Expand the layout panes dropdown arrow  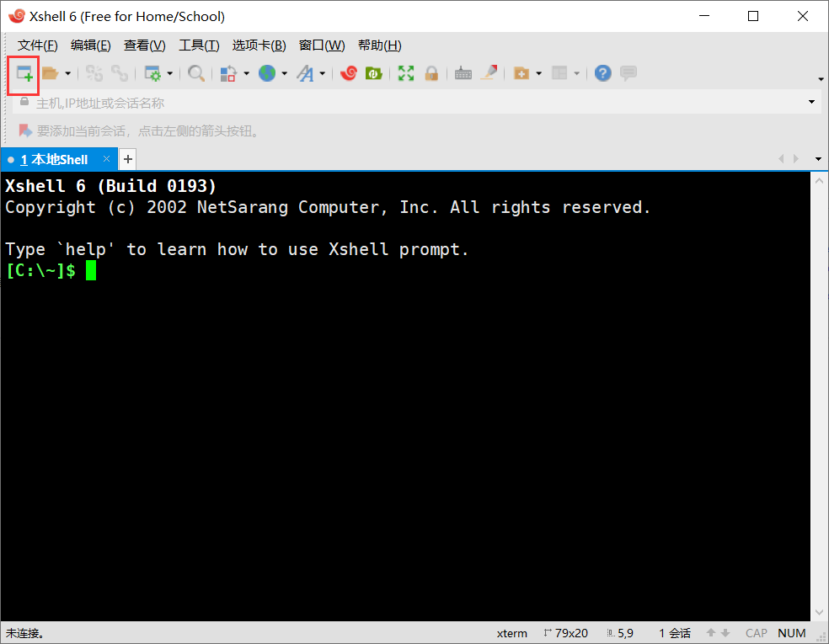point(577,73)
